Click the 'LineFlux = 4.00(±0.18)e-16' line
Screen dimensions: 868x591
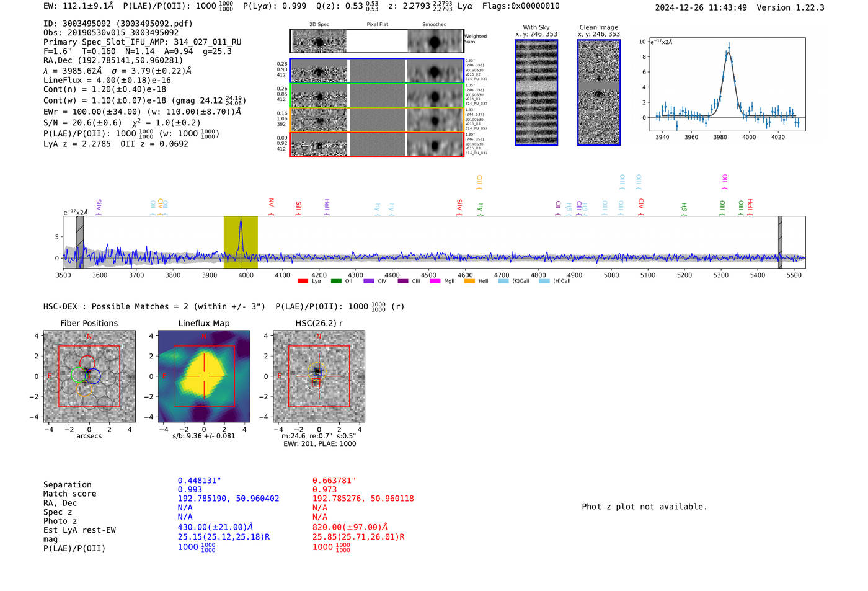[107, 81]
